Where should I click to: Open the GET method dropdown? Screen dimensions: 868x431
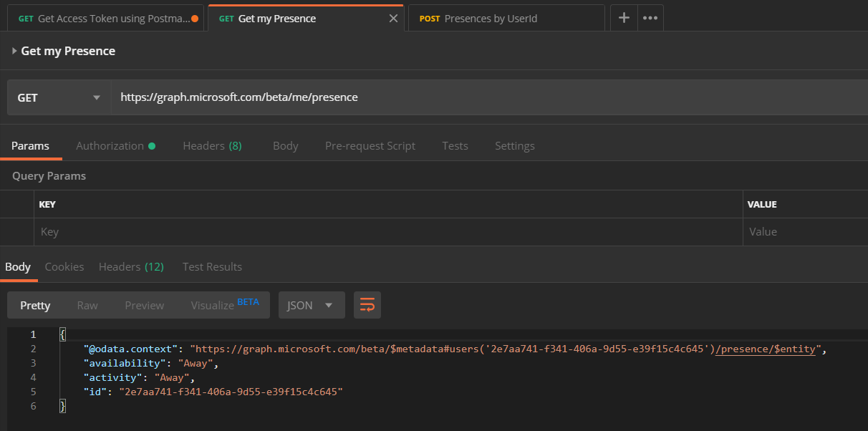click(59, 97)
